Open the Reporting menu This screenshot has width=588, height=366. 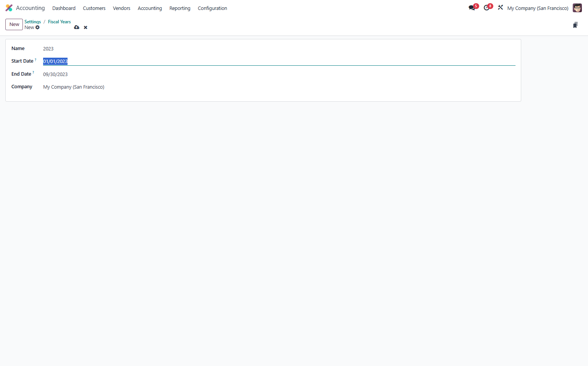pyautogui.click(x=180, y=8)
